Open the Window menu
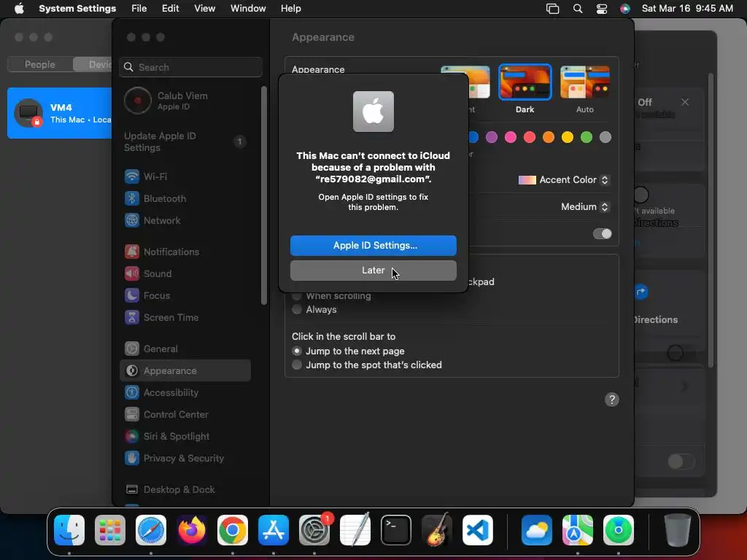 coord(248,9)
